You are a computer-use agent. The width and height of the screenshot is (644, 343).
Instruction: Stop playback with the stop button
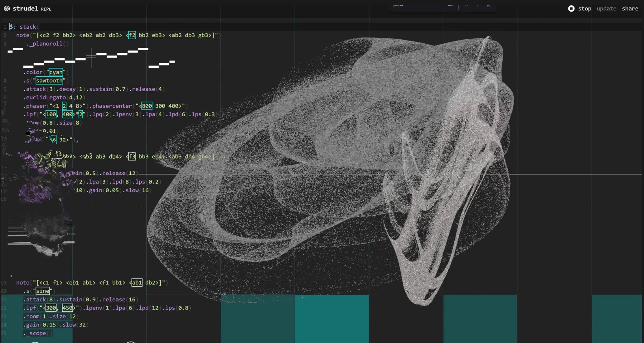580,9
